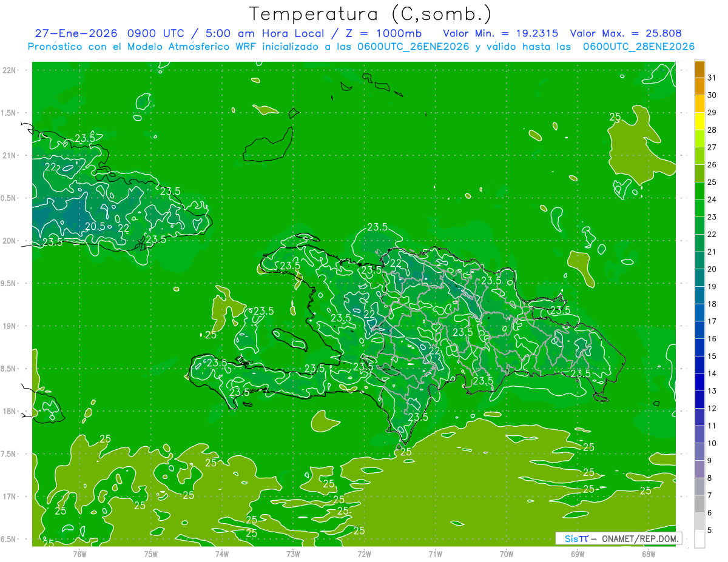Screen dimensions: 728x562
Task: Click the '24' value on the color legend
Action: 712,199
